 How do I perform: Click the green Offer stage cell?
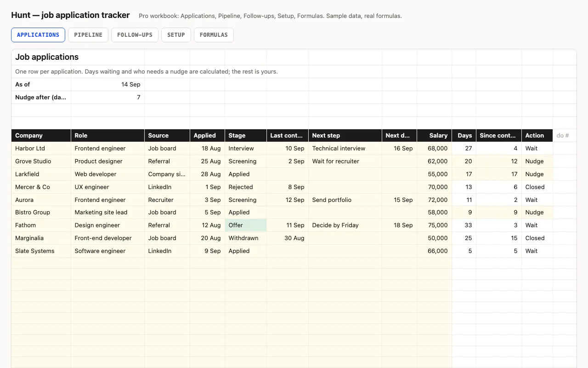[246, 225]
